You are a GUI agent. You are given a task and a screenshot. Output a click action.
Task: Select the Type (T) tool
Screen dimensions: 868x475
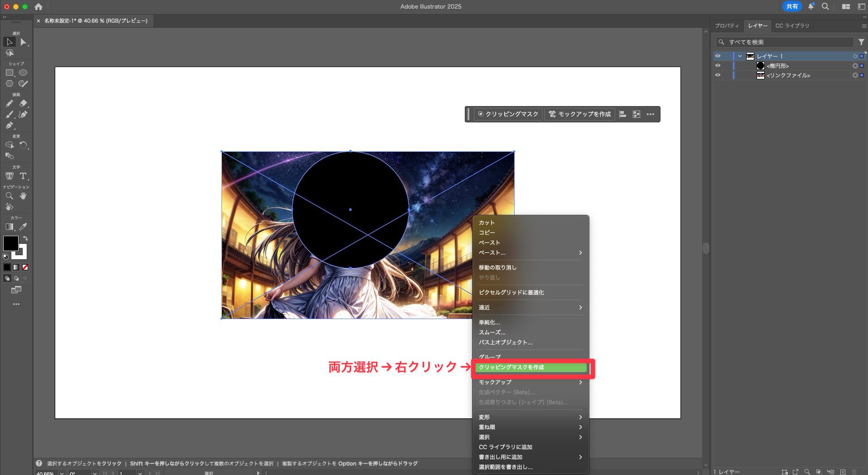pos(23,176)
